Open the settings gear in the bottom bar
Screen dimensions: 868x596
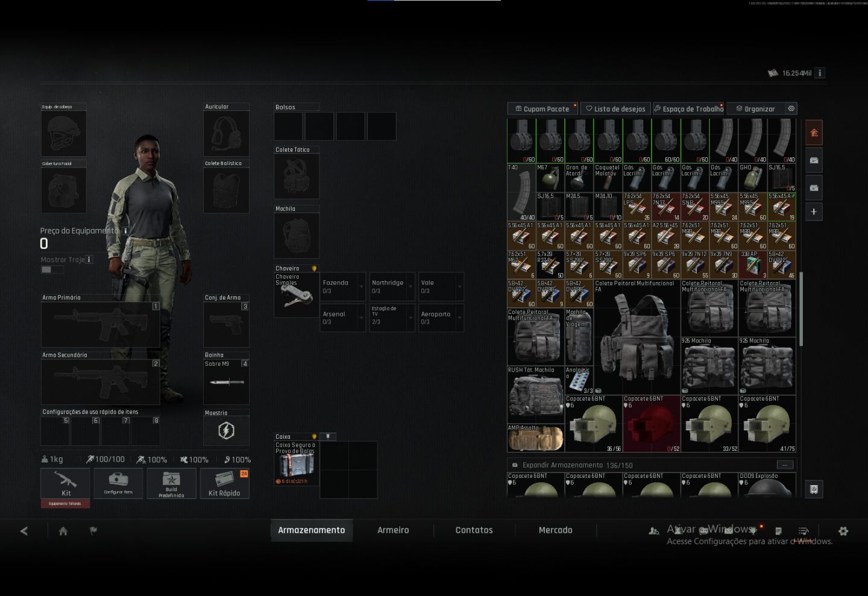click(x=843, y=531)
